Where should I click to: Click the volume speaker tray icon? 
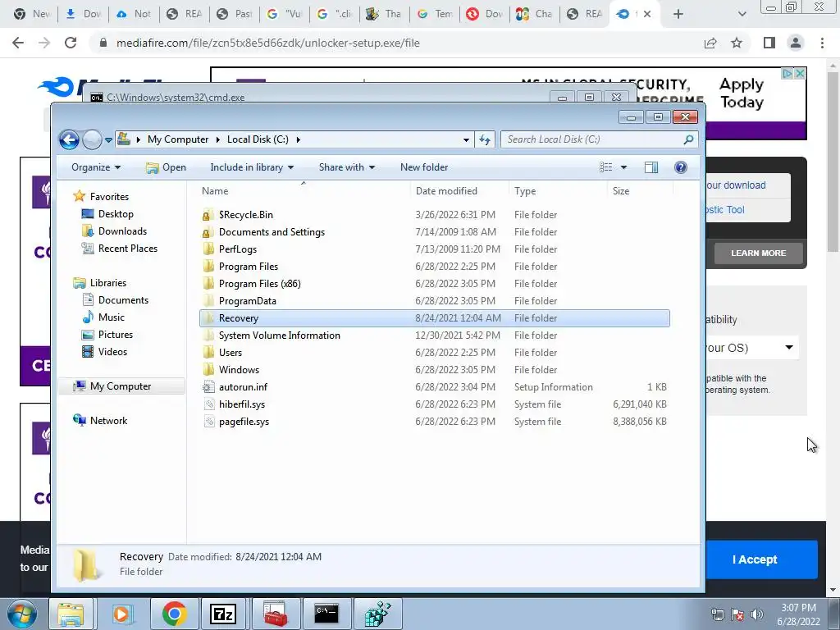[x=757, y=614]
